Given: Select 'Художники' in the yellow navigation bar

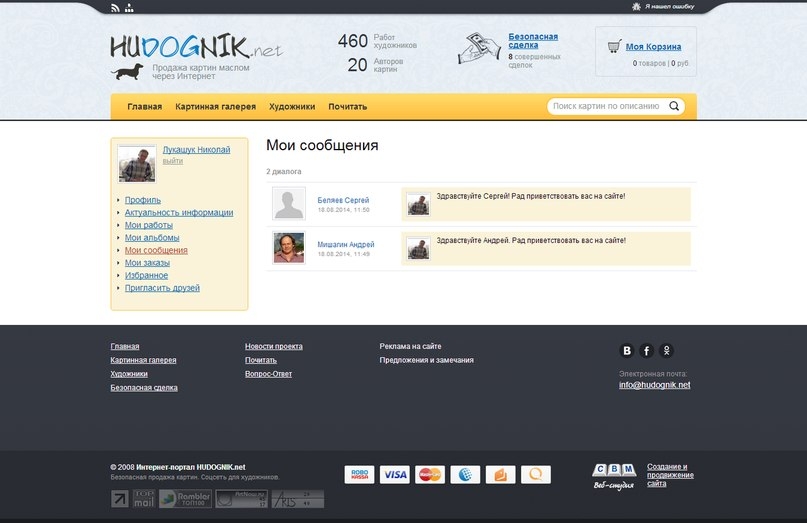Looking at the screenshot, I should (x=292, y=106).
